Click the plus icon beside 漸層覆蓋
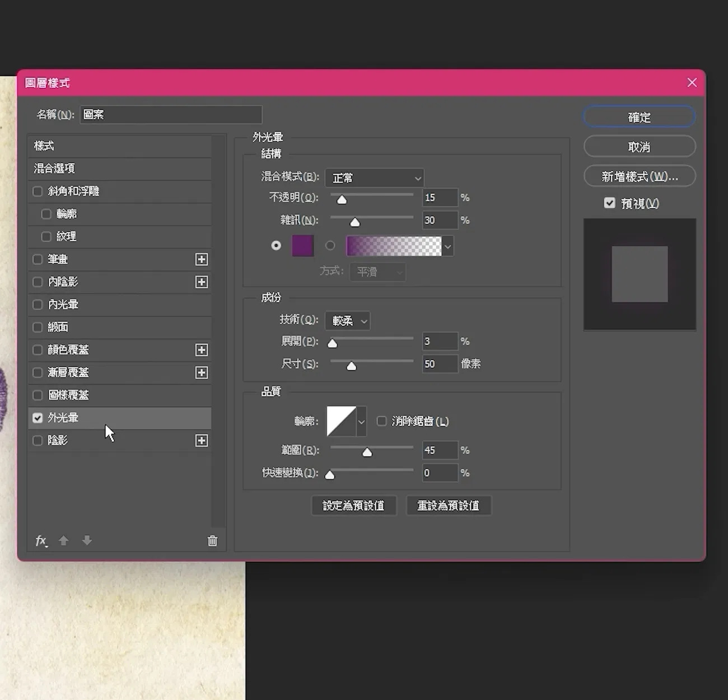The image size is (728, 700). coord(202,372)
